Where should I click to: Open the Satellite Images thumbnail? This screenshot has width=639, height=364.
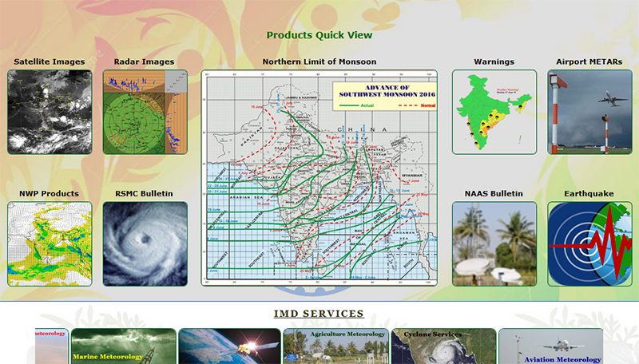click(50, 112)
